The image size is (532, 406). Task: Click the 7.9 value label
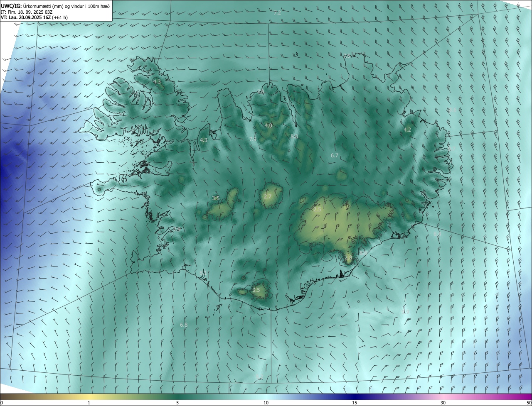click(253, 140)
